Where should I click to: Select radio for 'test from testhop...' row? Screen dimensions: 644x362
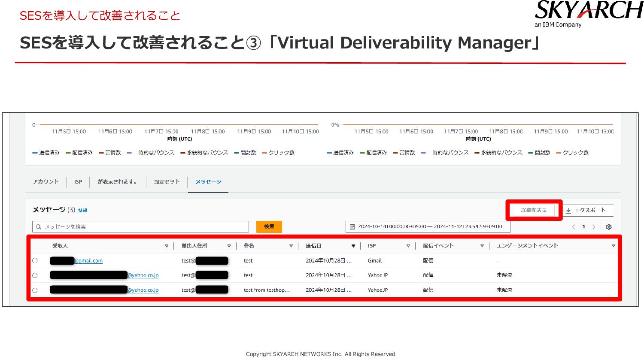[35, 290]
